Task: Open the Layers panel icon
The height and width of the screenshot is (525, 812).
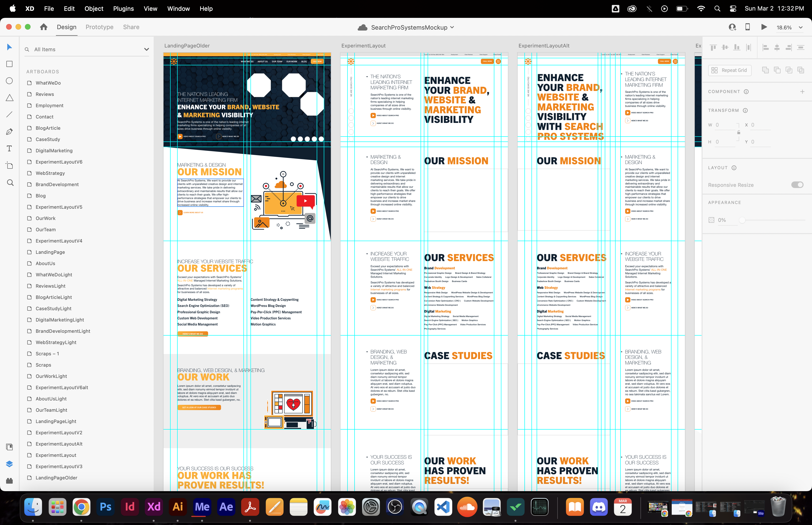Action: pos(10,464)
